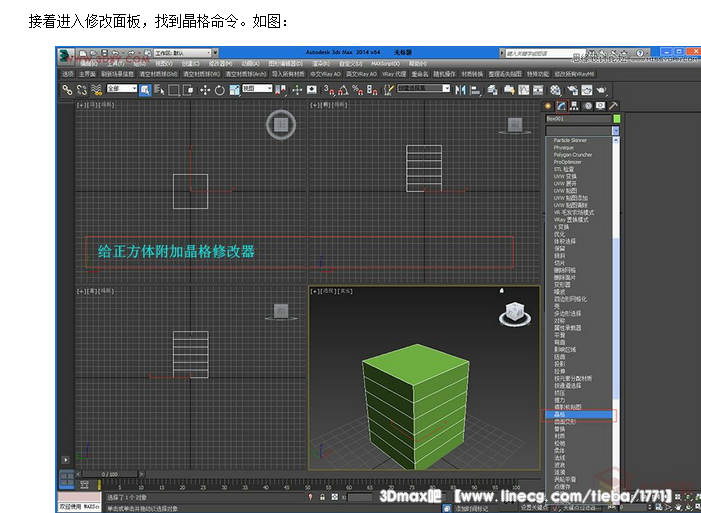Open reference coordinate system dropdown
Image resolution: width=701 pixels, height=513 pixels.
257,89
